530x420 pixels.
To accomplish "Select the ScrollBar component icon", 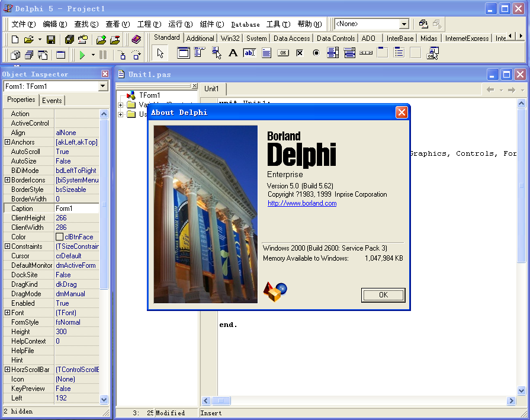I will 366,53.
